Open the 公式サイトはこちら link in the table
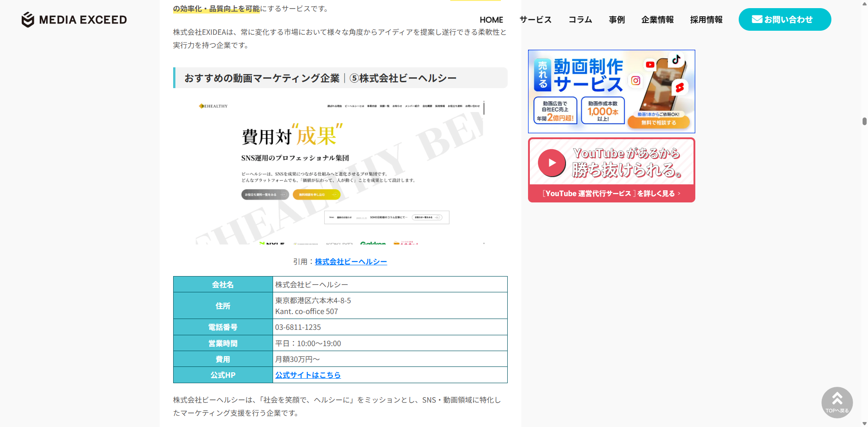The width and height of the screenshot is (868, 427). tap(308, 375)
